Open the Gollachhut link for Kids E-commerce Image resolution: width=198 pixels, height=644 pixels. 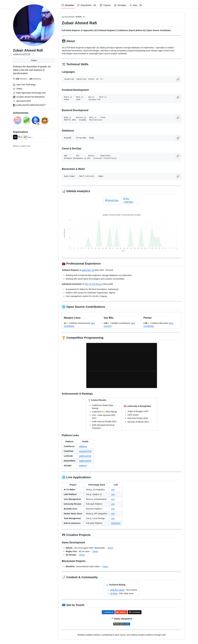coord(116,523)
